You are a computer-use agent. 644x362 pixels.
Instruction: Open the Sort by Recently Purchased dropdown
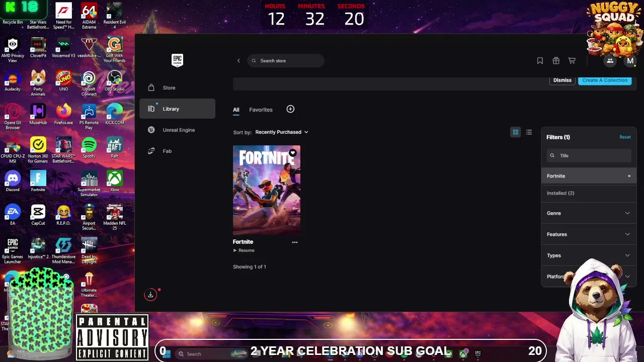pos(282,132)
